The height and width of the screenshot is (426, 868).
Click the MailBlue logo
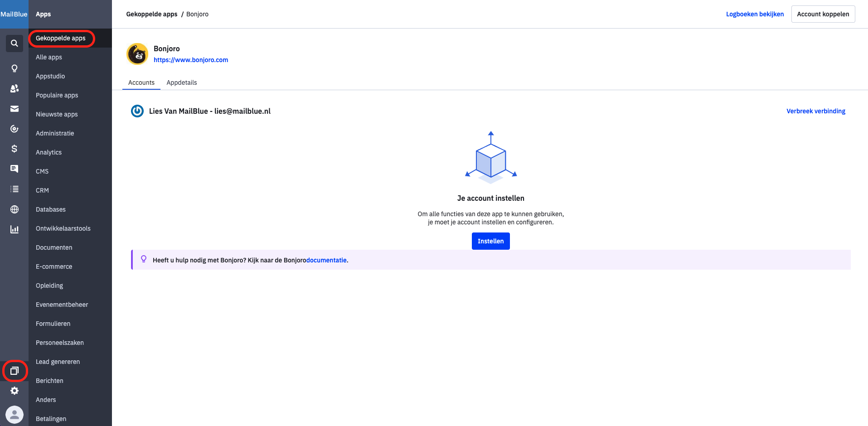coord(14,14)
